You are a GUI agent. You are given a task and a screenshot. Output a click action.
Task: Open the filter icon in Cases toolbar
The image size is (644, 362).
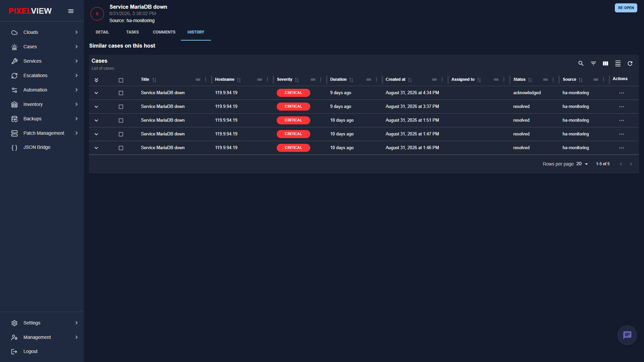click(x=593, y=63)
